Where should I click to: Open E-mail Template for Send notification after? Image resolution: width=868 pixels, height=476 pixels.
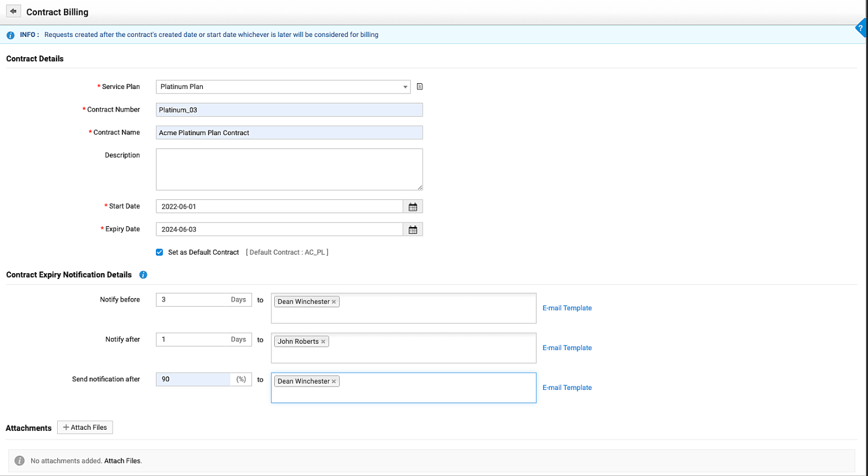(x=567, y=388)
